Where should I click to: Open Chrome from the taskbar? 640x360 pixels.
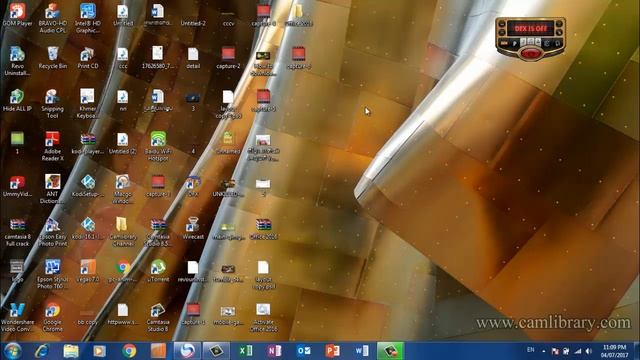(129, 351)
